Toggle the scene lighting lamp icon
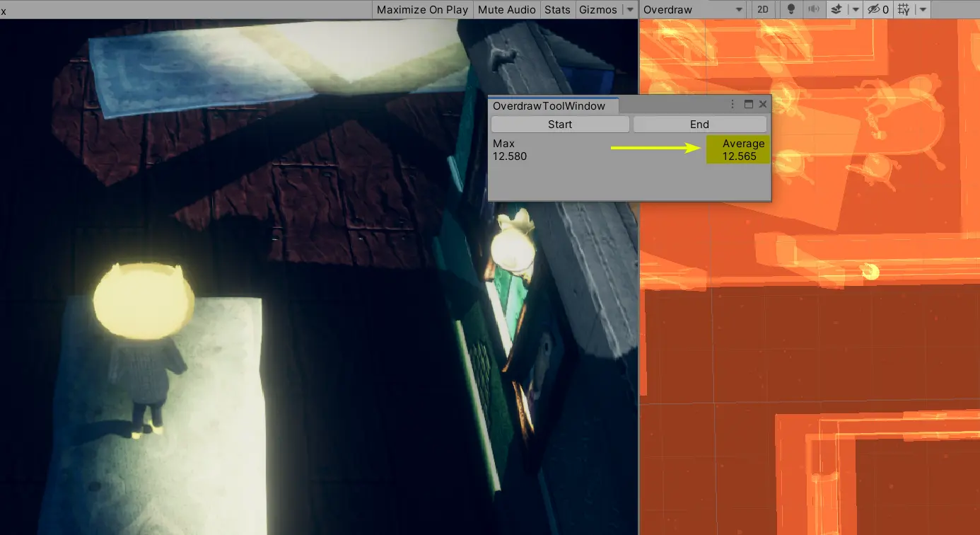The image size is (980, 535). tap(791, 9)
